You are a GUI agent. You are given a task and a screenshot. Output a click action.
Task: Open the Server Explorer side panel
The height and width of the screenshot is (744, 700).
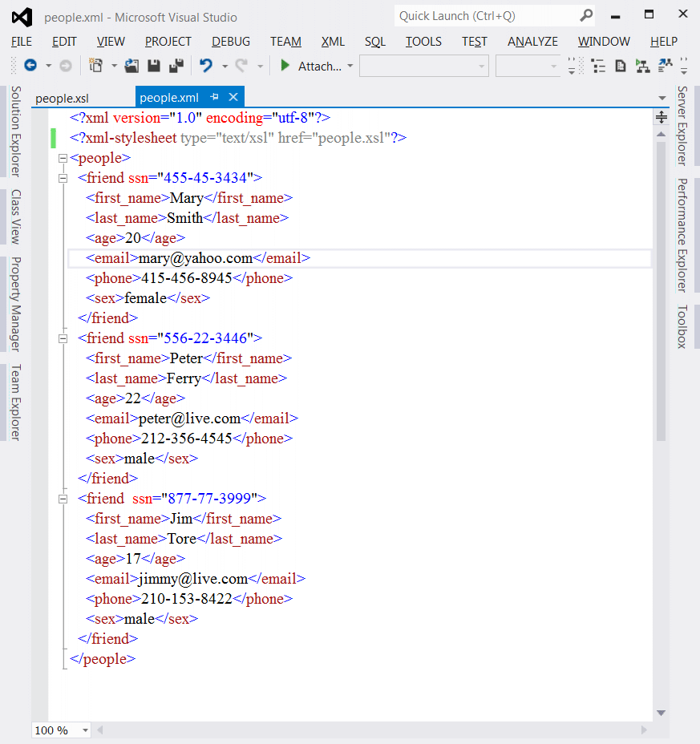(682, 126)
